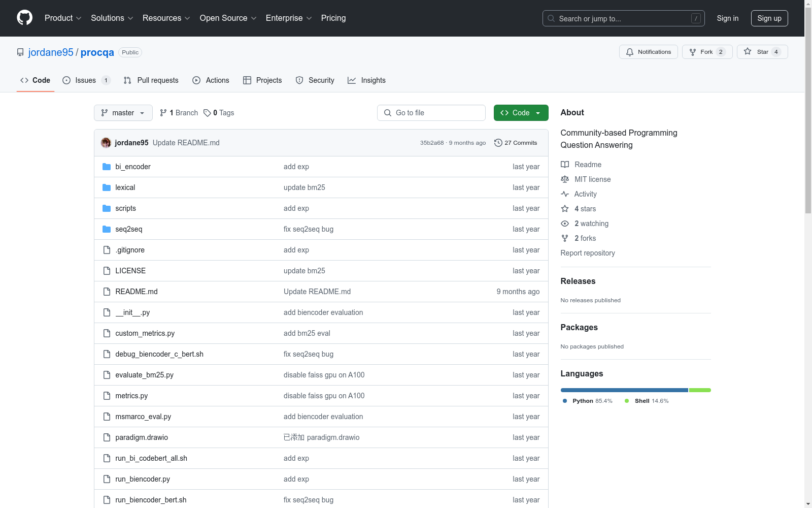The image size is (812, 508).
Task: Click the scripts folder icon
Action: pos(107,208)
